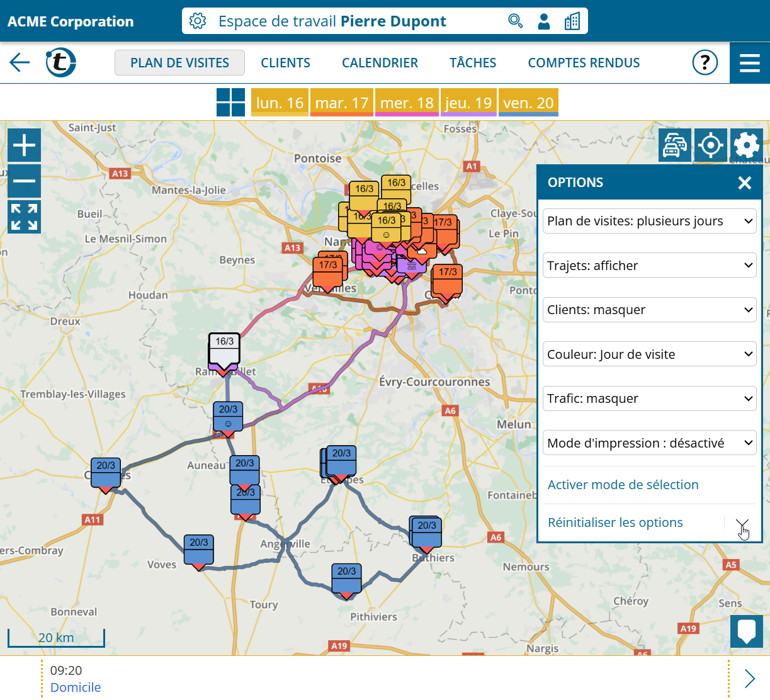This screenshot has height=700, width=770.
Task: Expand the Mode d'impression dropdown
Action: coord(649,443)
